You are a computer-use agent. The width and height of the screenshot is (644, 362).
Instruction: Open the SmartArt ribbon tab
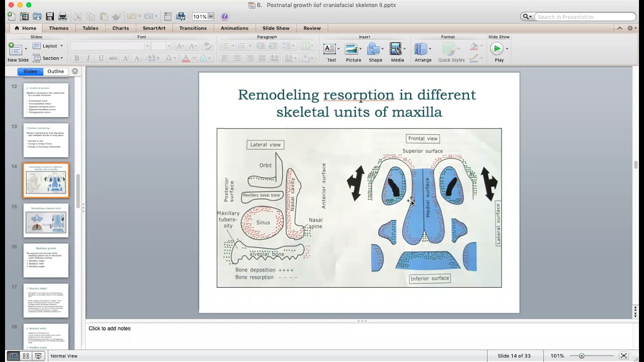coord(154,28)
